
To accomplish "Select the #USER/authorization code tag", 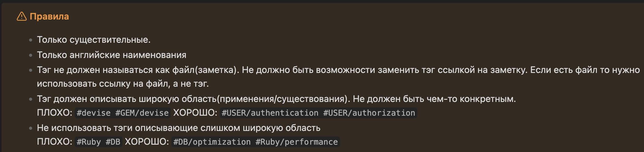I will click(x=369, y=113).
